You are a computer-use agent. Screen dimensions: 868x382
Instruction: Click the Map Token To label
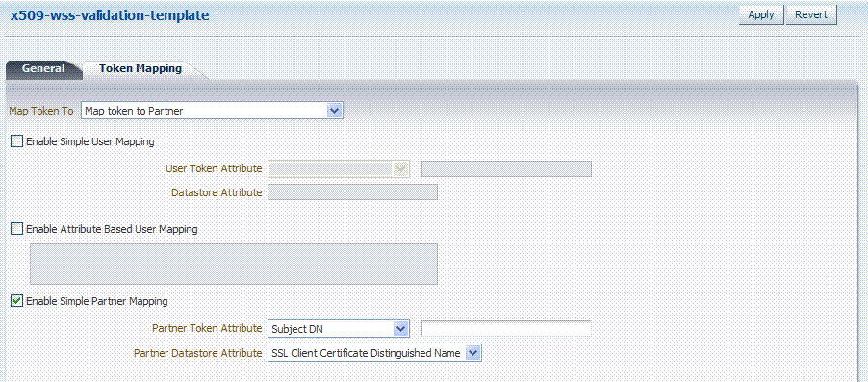coord(41,111)
